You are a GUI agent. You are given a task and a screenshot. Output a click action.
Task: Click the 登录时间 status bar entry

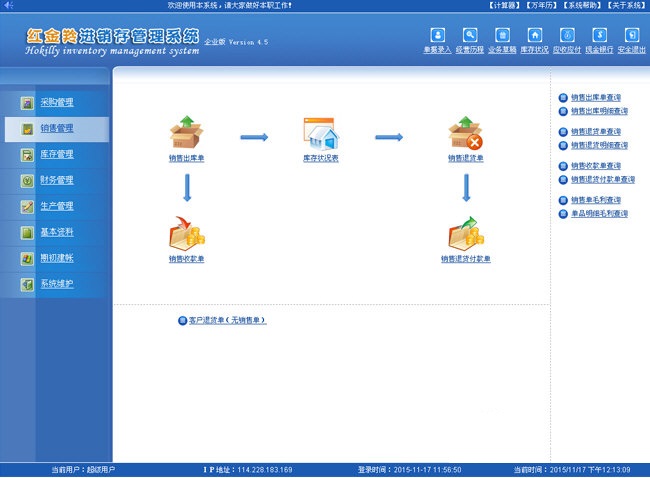click(410, 470)
